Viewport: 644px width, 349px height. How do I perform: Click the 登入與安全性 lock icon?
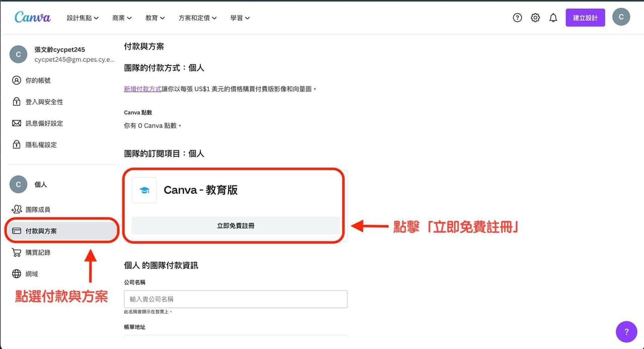[x=17, y=102]
